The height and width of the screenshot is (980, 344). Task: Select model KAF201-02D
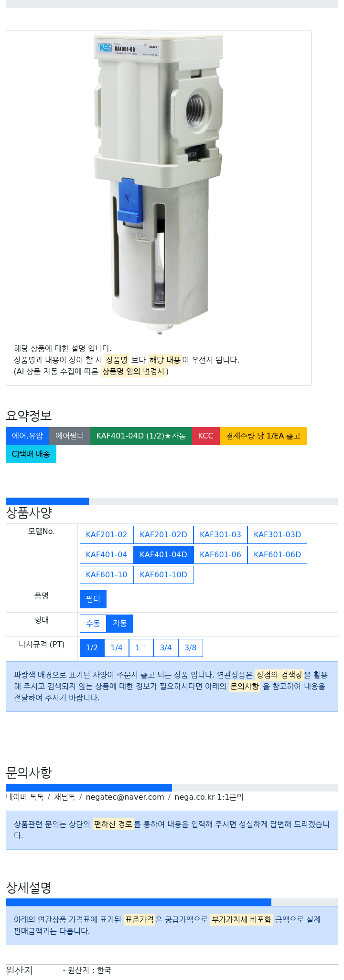click(163, 535)
